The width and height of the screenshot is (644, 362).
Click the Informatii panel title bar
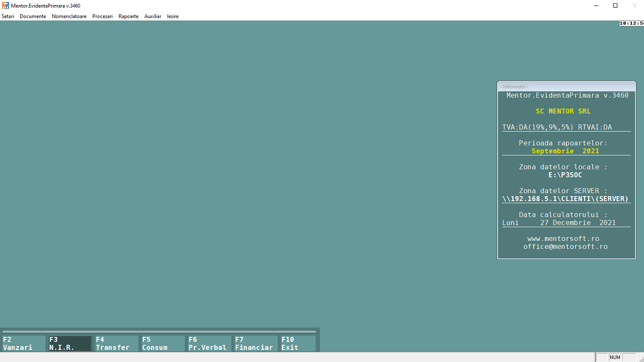coord(566,86)
